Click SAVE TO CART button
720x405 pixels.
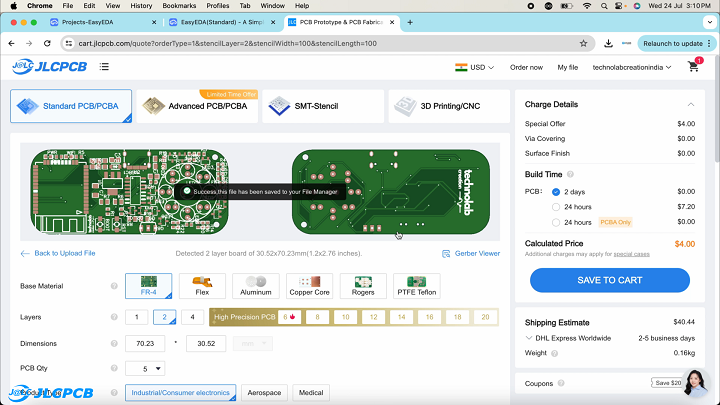[610, 280]
